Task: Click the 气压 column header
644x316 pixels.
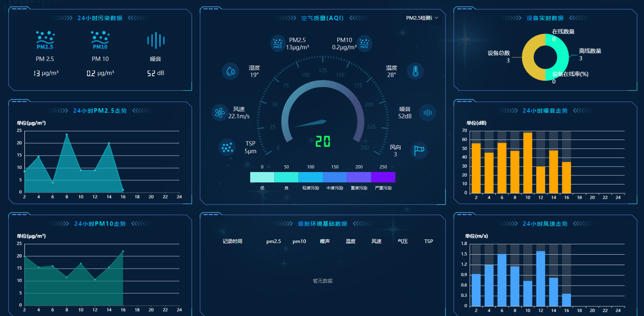Action: [x=403, y=241]
